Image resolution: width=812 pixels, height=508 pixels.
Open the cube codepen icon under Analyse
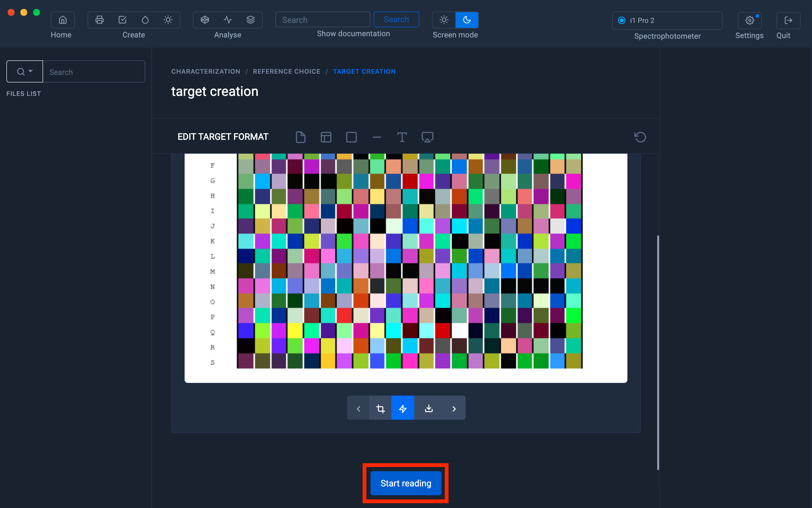click(205, 20)
